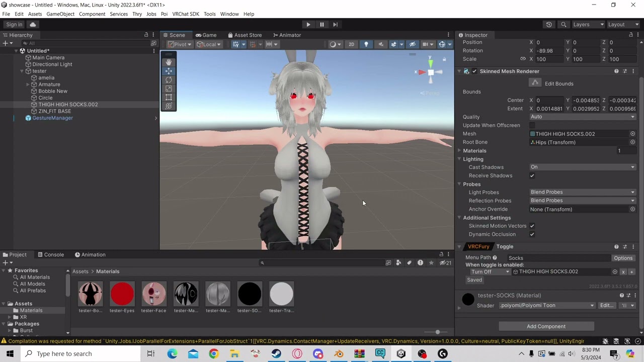Select the Rect tool in scene toolbar

pos(169,97)
